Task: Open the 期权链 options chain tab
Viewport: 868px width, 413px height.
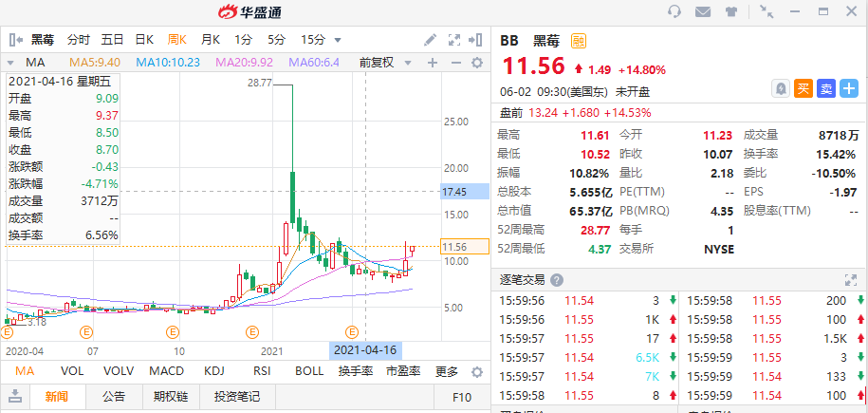Action: pyautogui.click(x=171, y=396)
